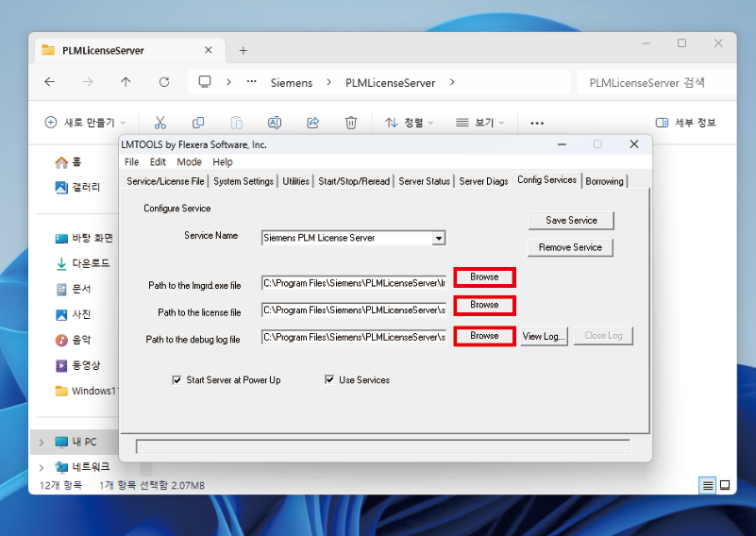Open the Service Name dropdown arrow

(438, 238)
